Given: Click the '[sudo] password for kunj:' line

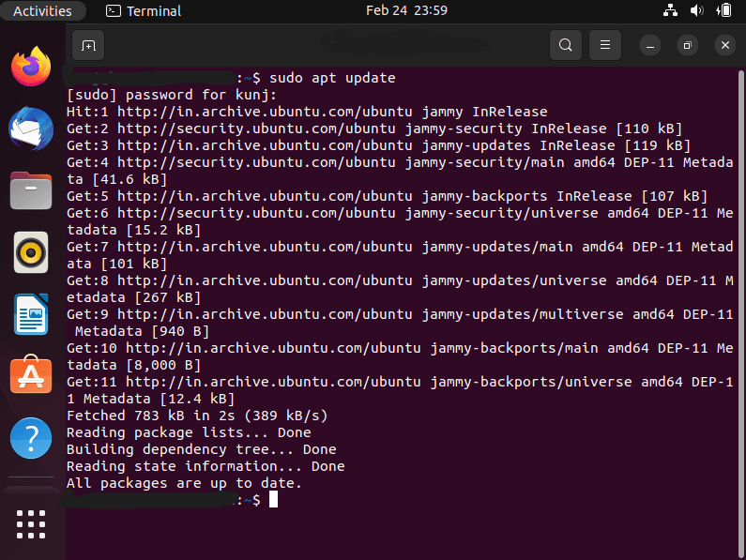Looking at the screenshot, I should click(x=172, y=95).
